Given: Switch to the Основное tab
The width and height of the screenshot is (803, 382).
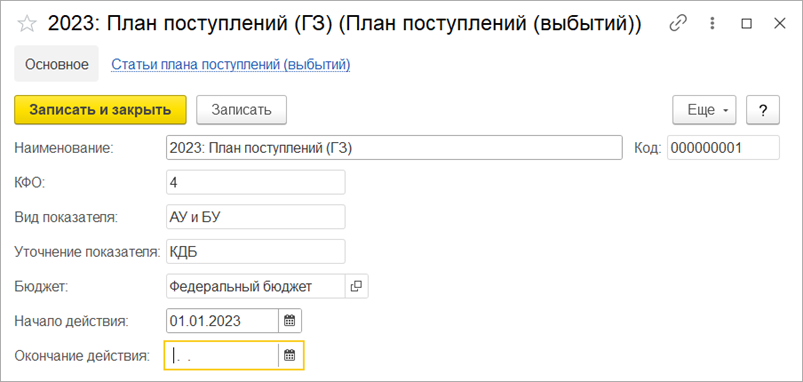Looking at the screenshot, I should coord(56,64).
